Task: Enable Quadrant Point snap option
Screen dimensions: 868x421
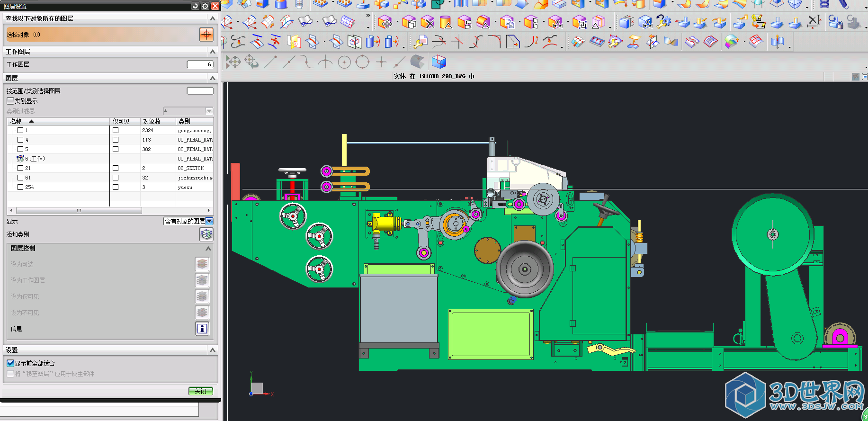Action: click(363, 62)
